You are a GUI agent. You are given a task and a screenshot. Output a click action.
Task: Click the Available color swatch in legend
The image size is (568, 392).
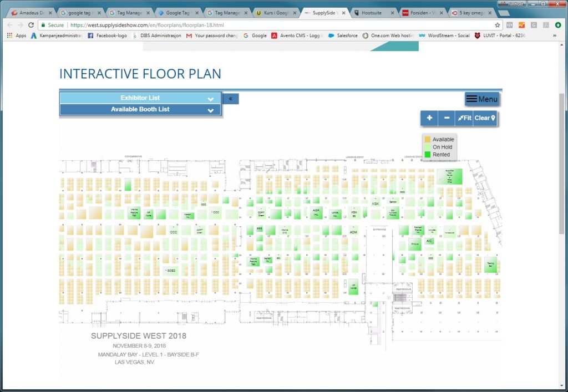click(428, 139)
